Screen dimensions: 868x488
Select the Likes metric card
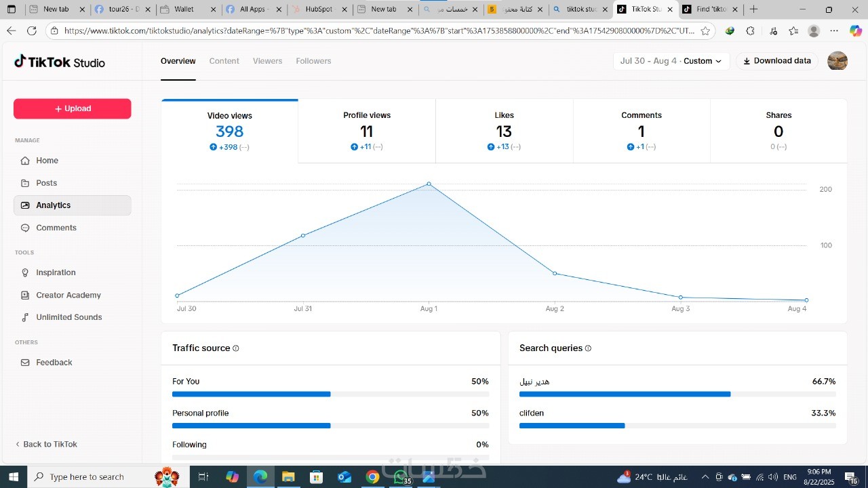(x=504, y=131)
